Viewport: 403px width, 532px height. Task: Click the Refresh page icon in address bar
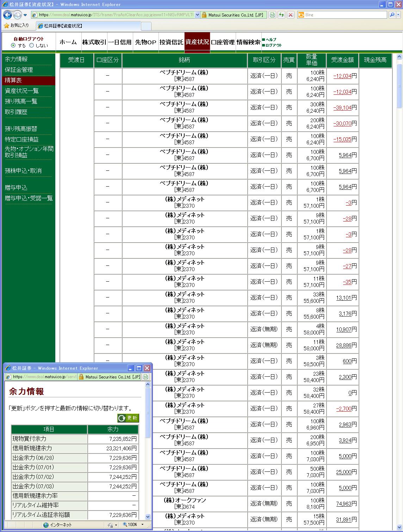281,15
